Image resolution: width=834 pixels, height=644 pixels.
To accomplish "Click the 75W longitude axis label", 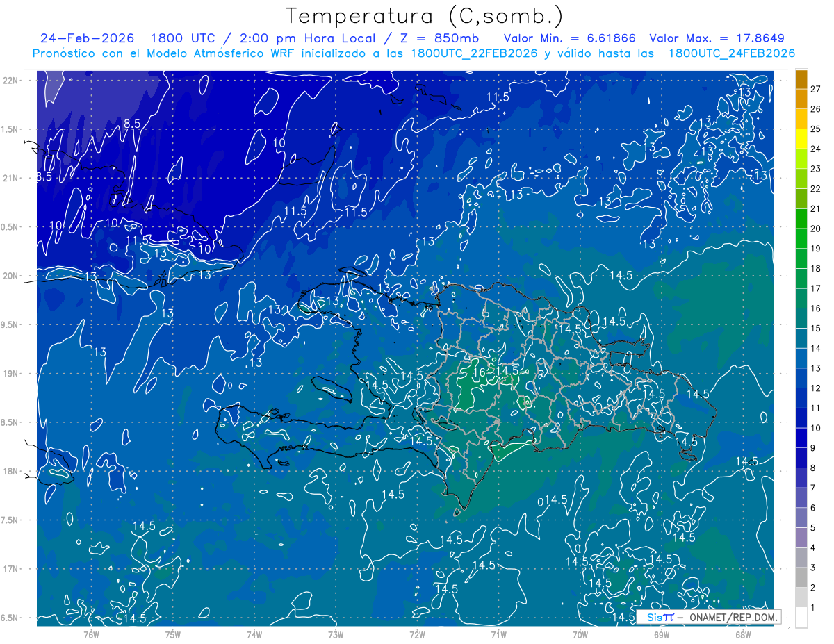I will pos(172,634).
